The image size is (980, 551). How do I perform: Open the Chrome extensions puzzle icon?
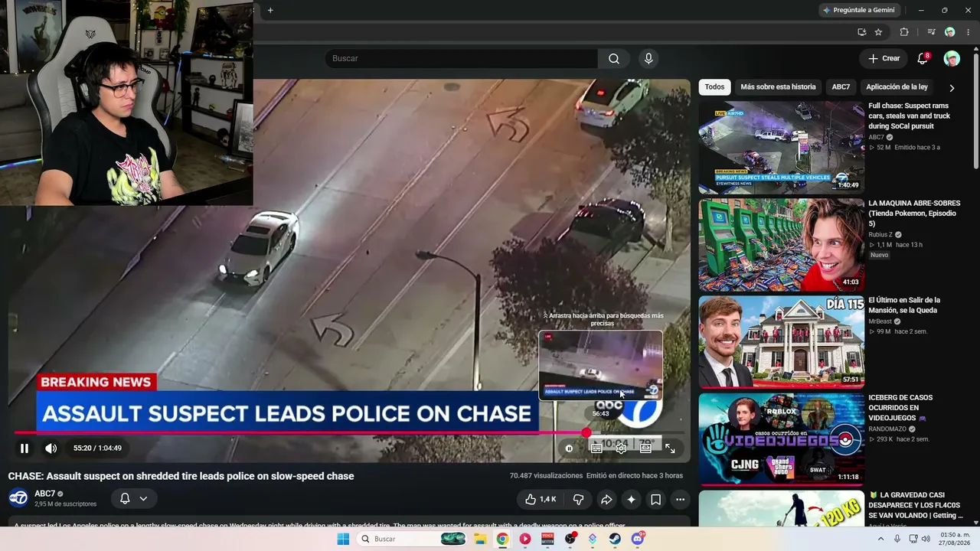(904, 32)
